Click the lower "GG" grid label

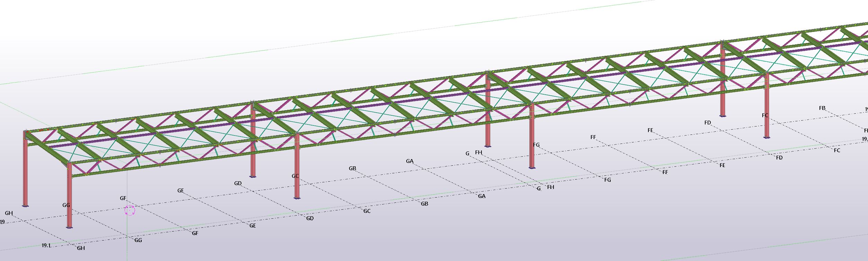coord(138,240)
